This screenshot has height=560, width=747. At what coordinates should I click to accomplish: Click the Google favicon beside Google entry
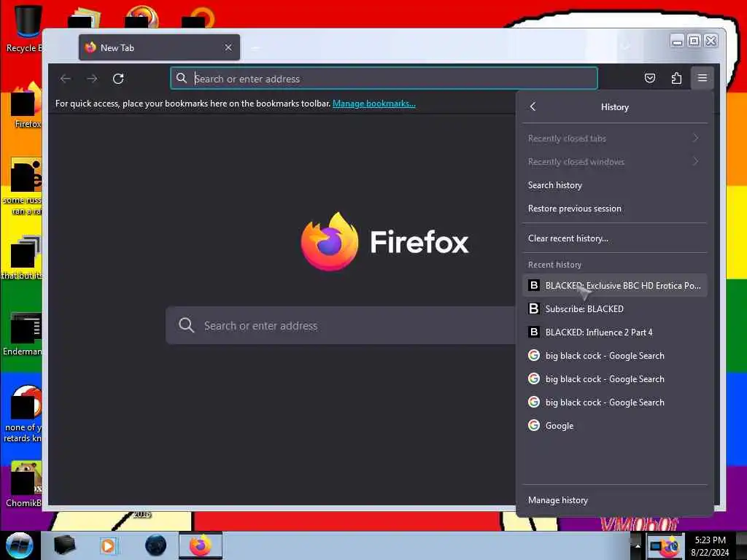[x=534, y=425]
